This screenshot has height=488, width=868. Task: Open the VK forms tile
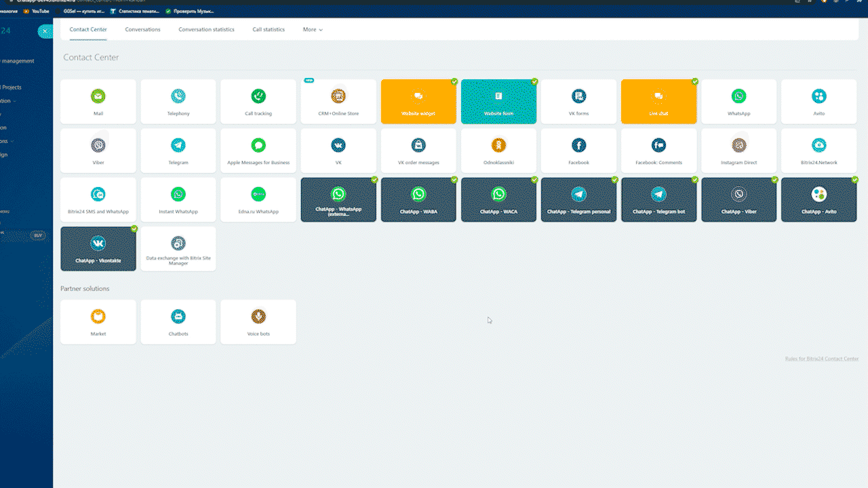tap(578, 102)
